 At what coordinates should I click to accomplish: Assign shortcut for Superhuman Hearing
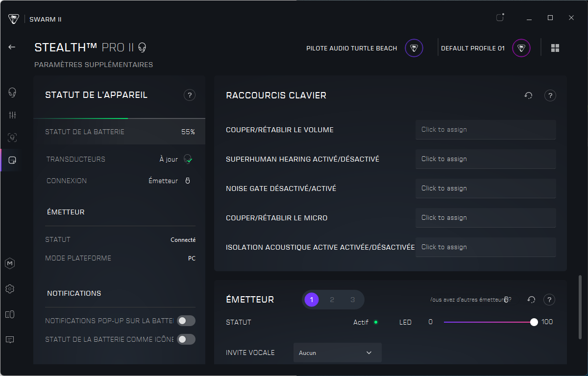point(486,159)
